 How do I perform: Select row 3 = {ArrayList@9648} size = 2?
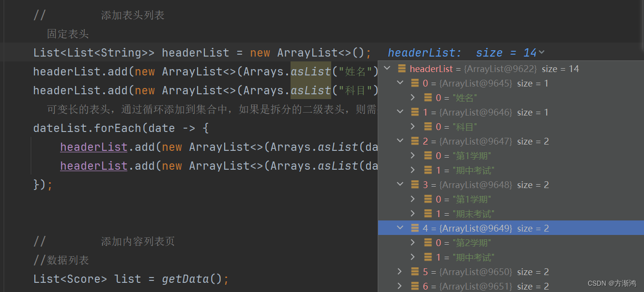(511, 185)
